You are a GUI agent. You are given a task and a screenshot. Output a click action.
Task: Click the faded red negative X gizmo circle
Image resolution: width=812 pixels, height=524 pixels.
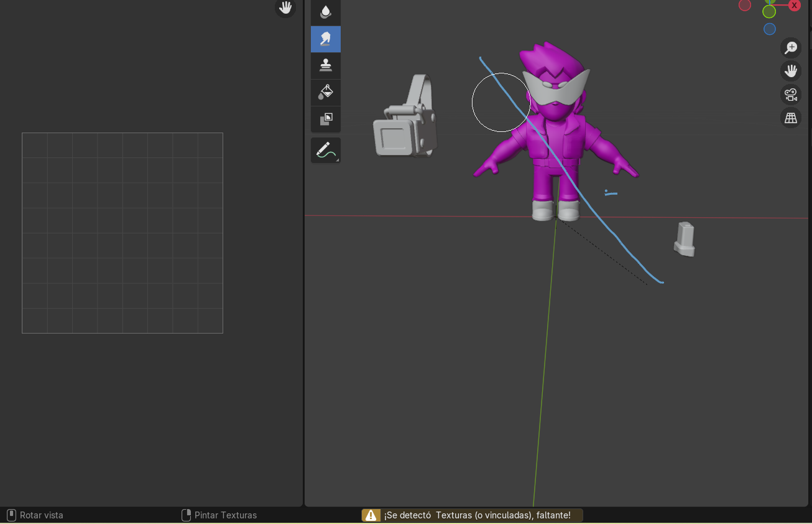(x=745, y=5)
